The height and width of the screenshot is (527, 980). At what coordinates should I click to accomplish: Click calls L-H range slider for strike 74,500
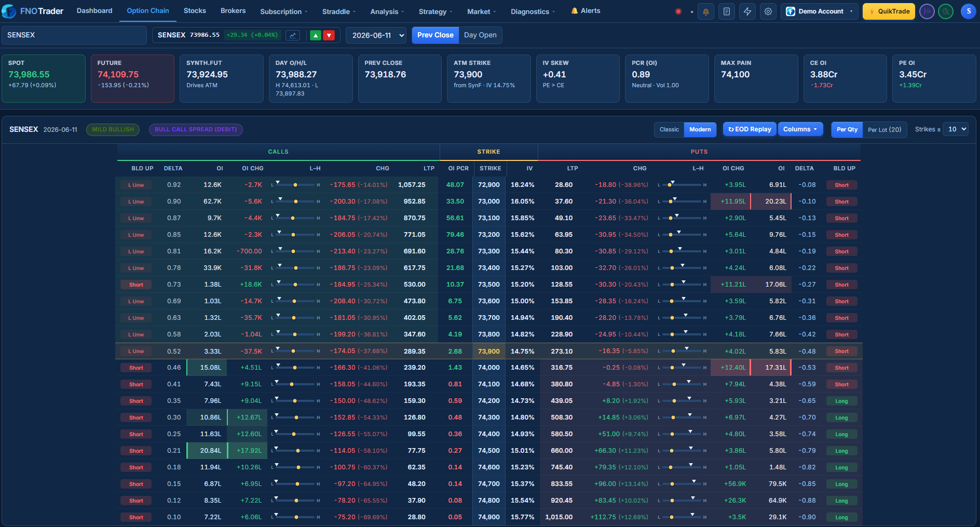click(295, 451)
